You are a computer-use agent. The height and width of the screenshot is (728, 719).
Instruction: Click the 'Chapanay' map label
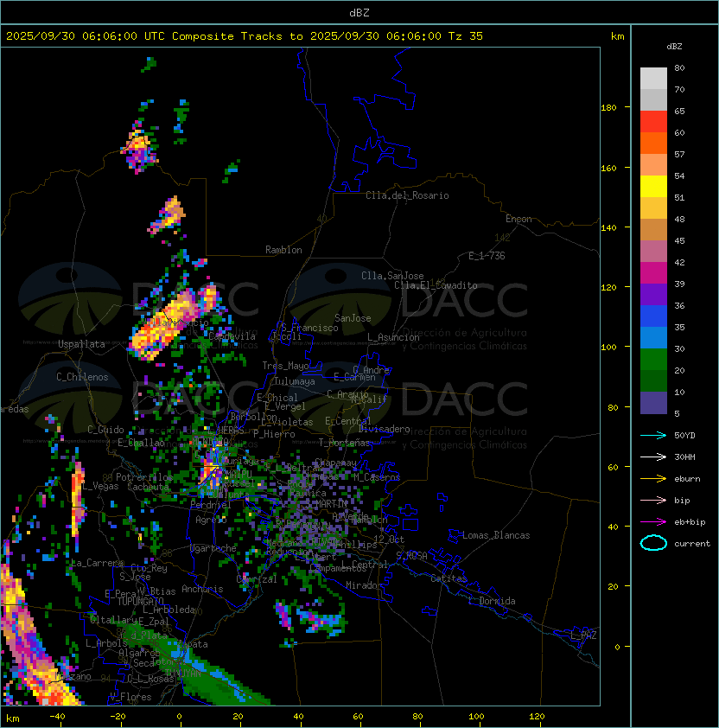coord(335,463)
